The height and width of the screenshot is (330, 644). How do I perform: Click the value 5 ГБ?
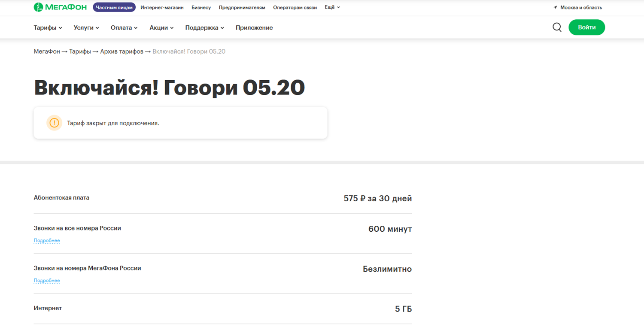404,309
